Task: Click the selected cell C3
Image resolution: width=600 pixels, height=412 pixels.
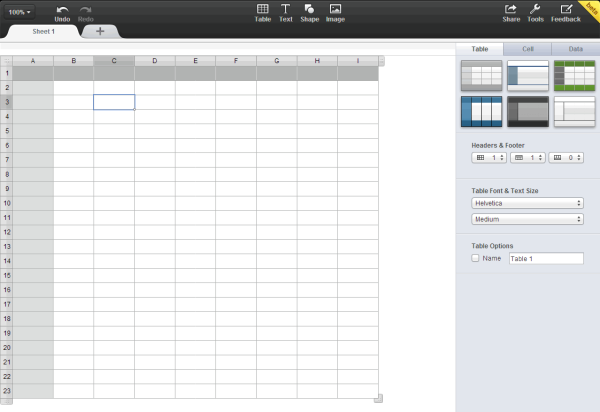Action: pyautogui.click(x=114, y=102)
